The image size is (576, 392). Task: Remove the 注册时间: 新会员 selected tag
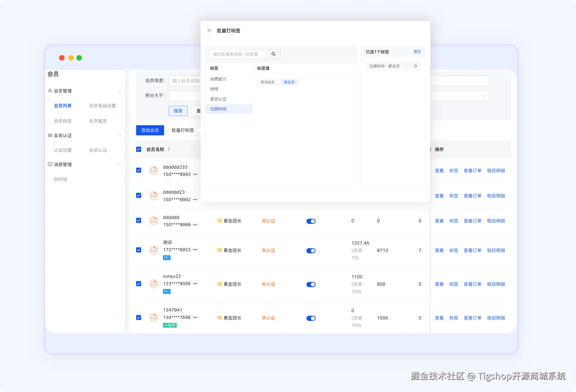pos(415,66)
